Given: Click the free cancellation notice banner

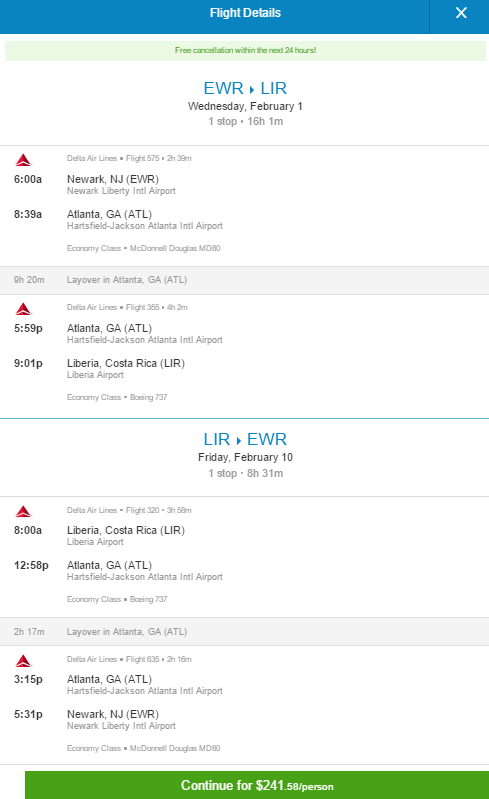Looking at the screenshot, I should click(x=245, y=50).
